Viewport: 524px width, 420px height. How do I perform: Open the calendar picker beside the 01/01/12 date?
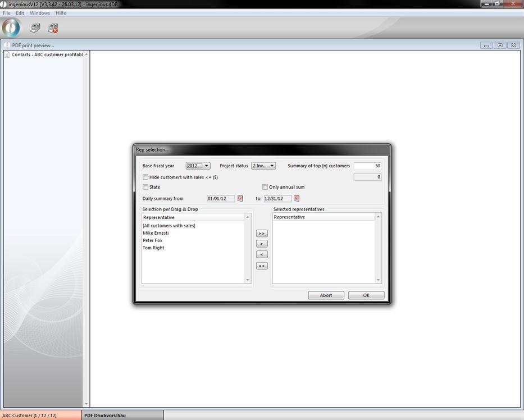(240, 198)
